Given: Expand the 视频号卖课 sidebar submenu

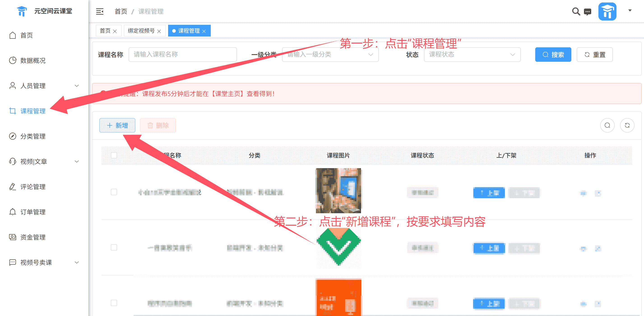Looking at the screenshot, I should pos(36,262).
